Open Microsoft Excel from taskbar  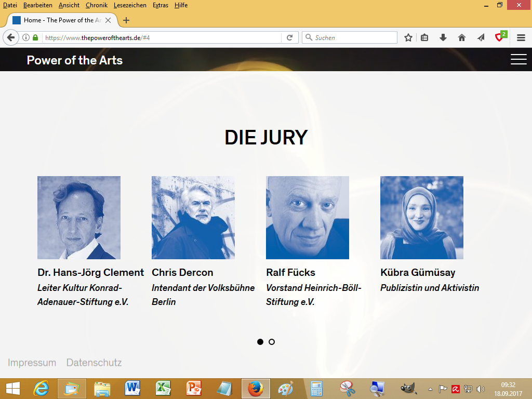pyautogui.click(x=163, y=389)
